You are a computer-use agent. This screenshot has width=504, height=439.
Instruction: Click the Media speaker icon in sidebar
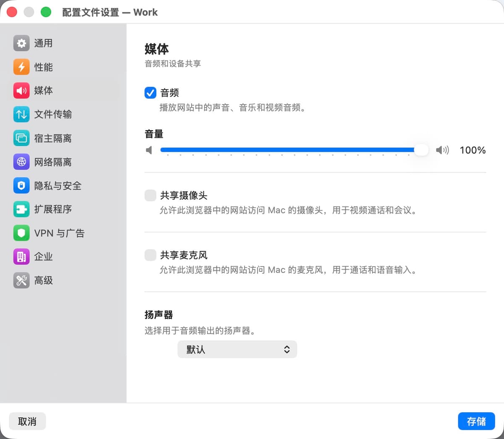coord(21,90)
